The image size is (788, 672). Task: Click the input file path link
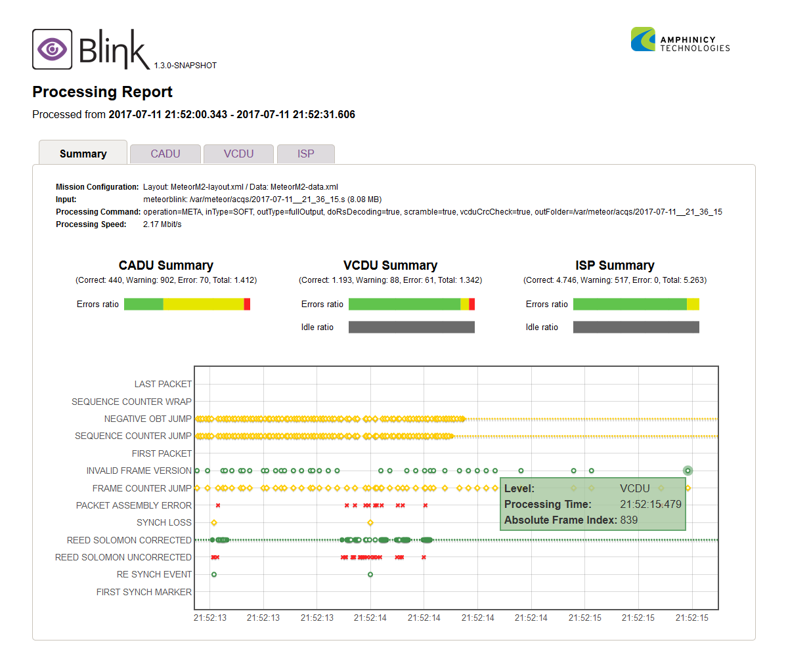click(263, 199)
